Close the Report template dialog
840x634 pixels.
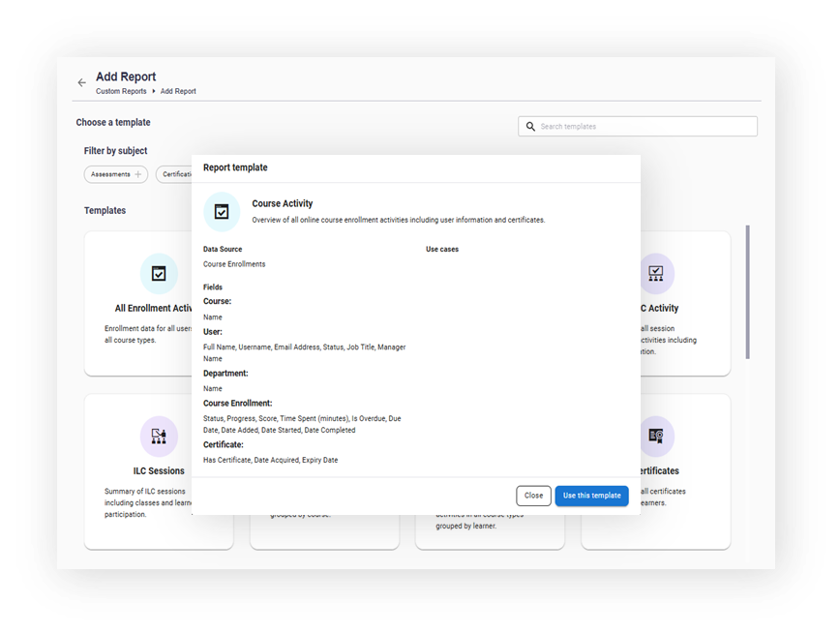click(533, 496)
